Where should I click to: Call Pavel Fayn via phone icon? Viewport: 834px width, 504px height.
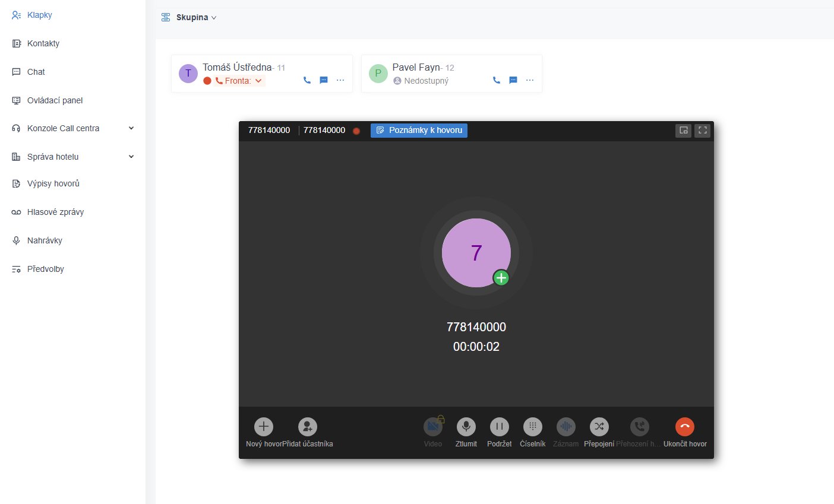(x=497, y=80)
